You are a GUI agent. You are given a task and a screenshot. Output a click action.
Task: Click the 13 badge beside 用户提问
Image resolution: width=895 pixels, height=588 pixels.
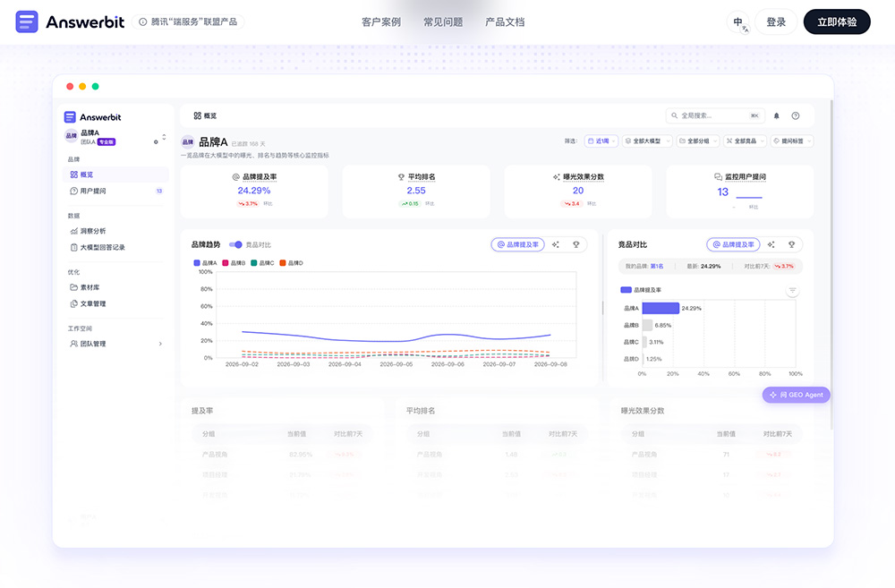(159, 191)
